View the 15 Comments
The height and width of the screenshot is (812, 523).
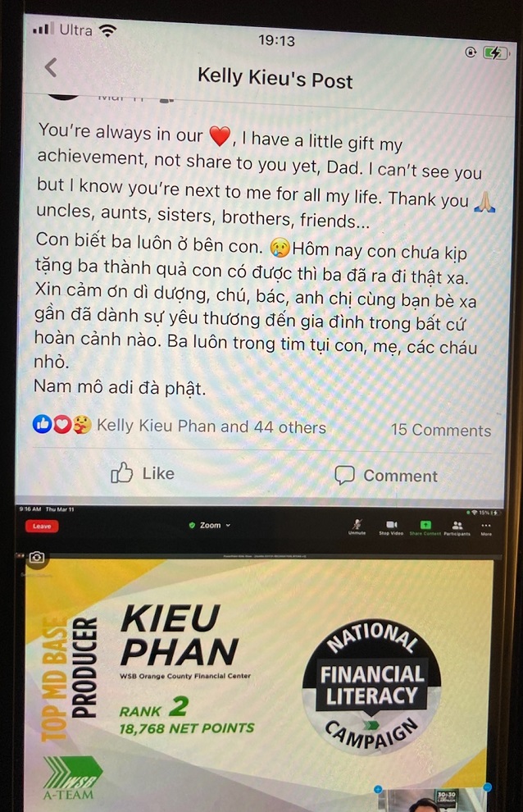click(441, 430)
